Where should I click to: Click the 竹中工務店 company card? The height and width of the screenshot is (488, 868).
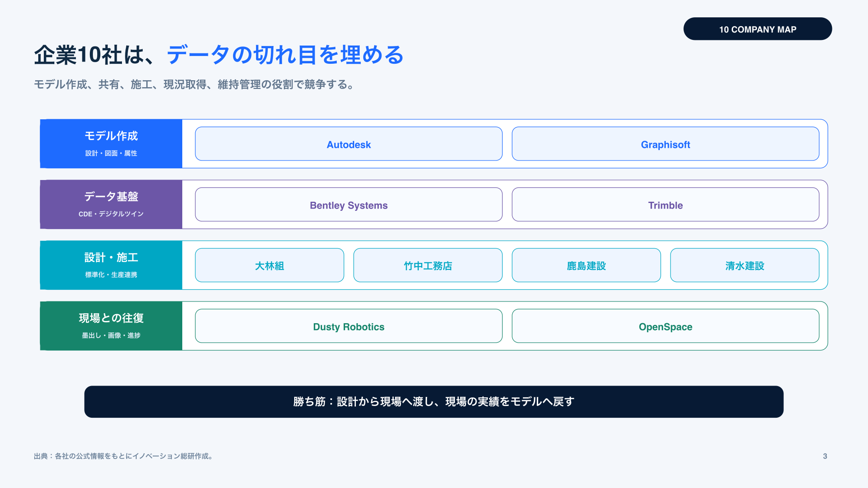[428, 265]
